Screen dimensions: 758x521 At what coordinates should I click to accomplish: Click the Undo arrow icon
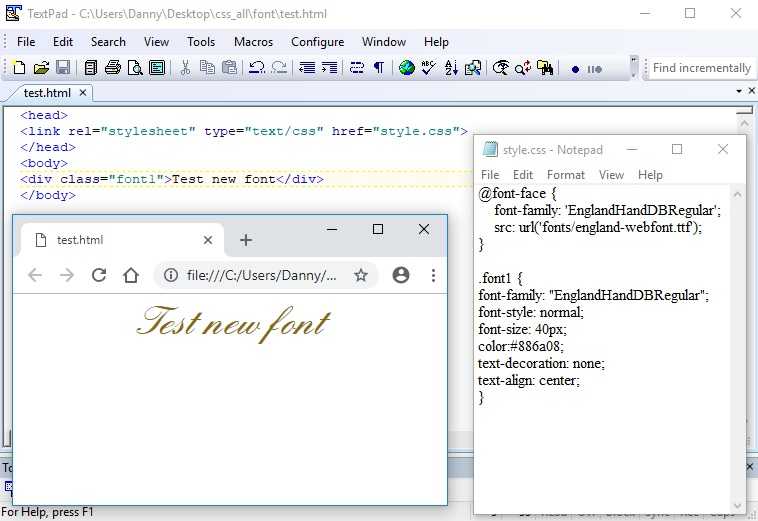(256, 68)
